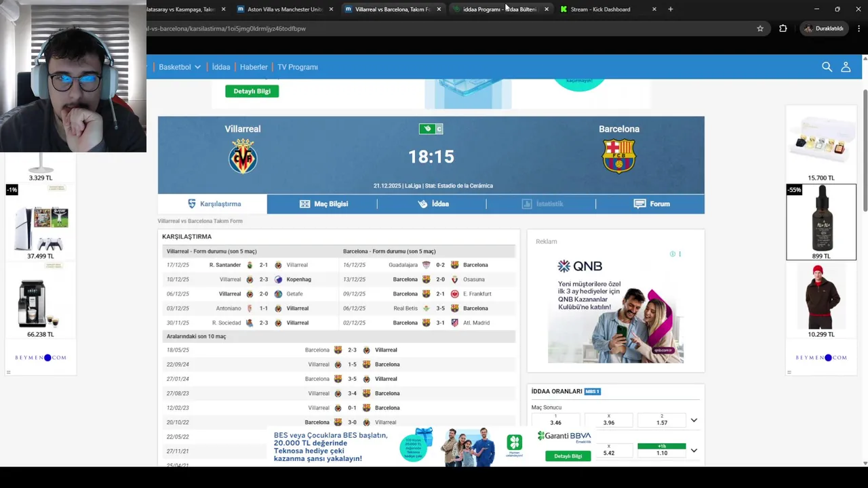The height and width of the screenshot is (488, 868).
Task: Open the site search magnifier icon
Action: 827,66
